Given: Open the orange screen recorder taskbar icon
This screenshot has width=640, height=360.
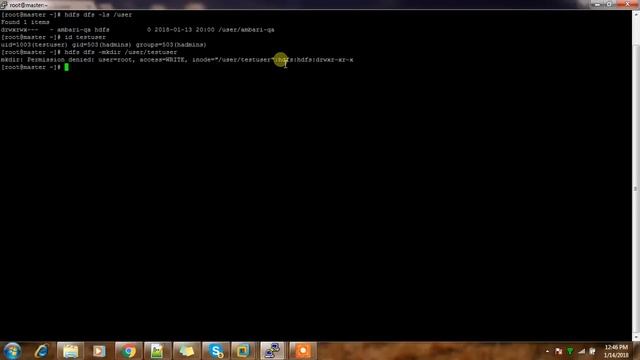Looking at the screenshot, I should [302, 351].
